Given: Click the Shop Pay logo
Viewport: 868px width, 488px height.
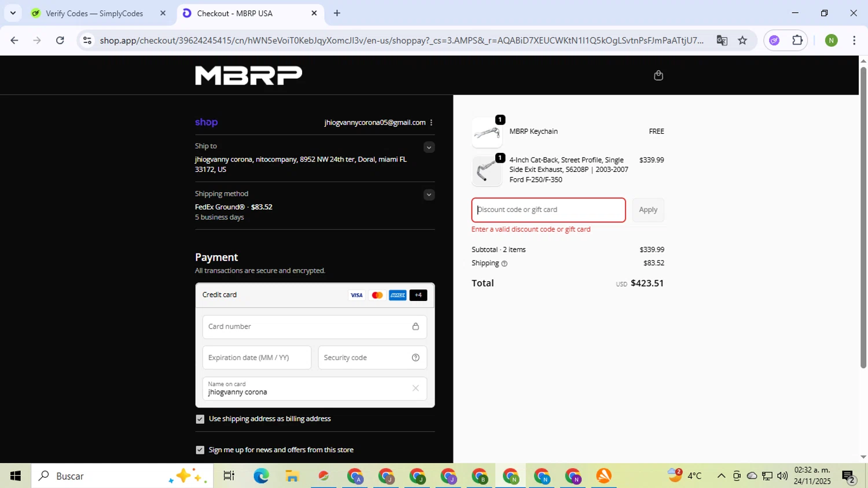Looking at the screenshot, I should coord(206,122).
